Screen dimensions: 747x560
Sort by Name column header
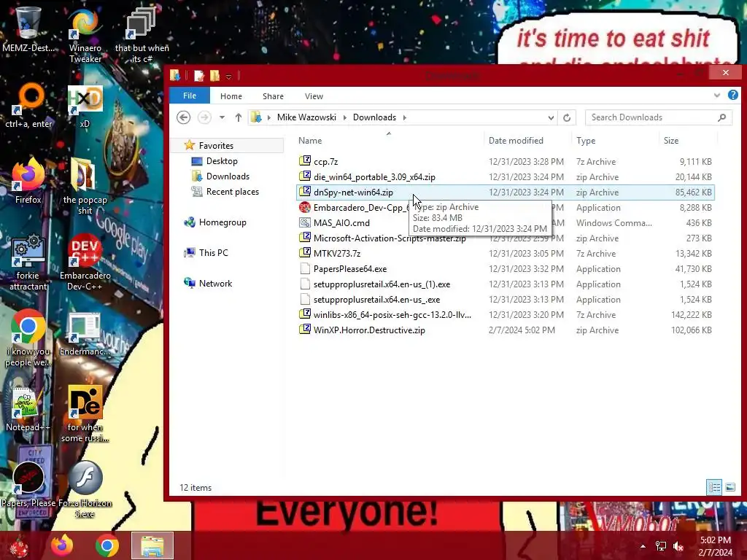[390, 141]
